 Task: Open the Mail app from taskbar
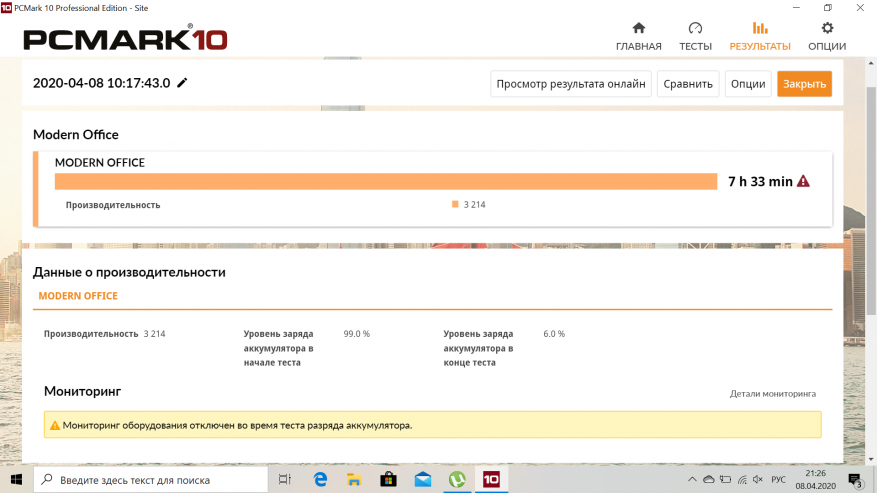coord(423,480)
